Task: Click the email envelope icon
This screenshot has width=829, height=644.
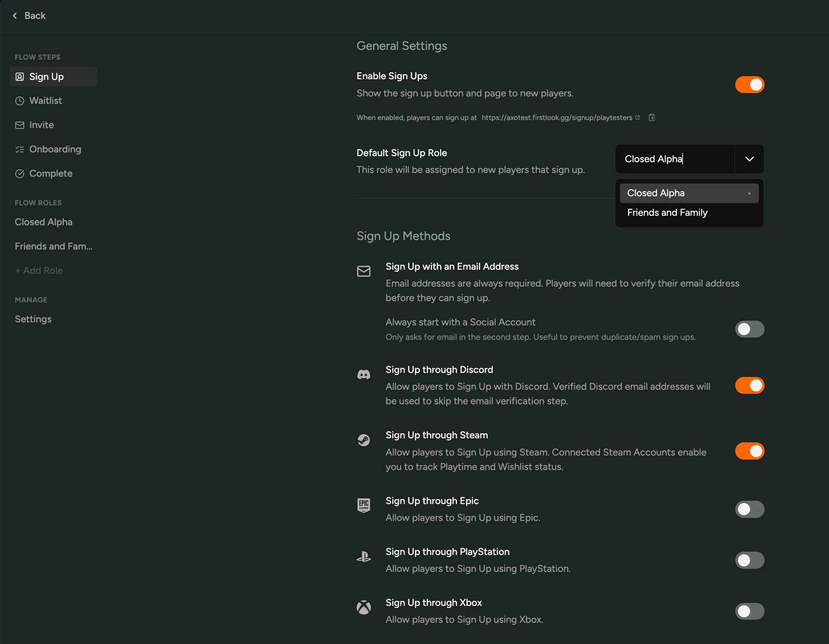Action: click(363, 271)
